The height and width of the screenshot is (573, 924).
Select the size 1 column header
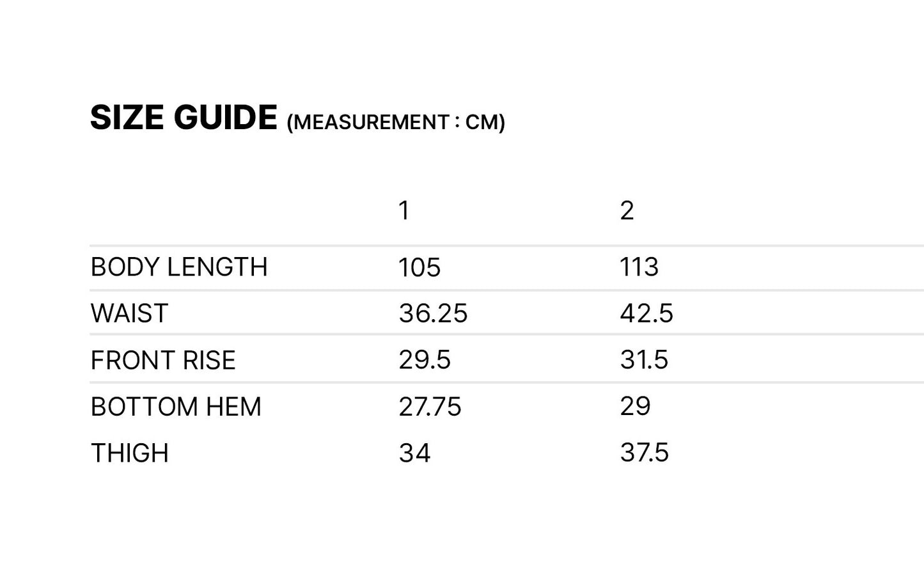point(403,210)
